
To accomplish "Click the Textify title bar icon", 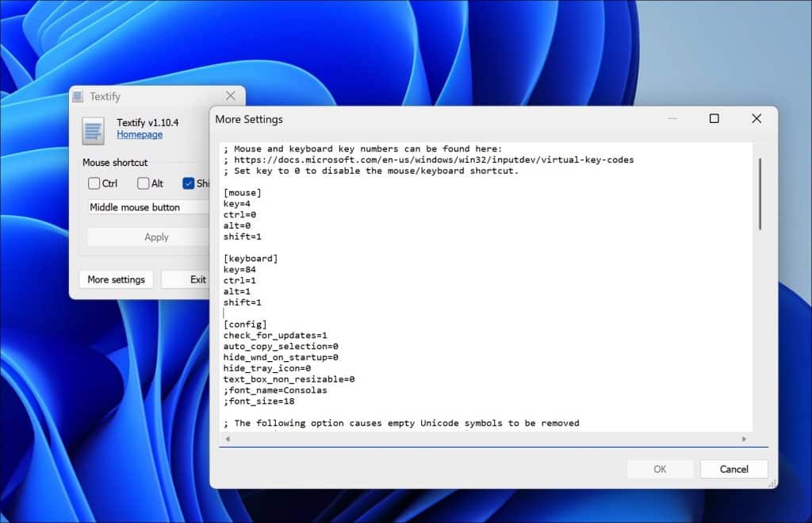I will click(78, 96).
